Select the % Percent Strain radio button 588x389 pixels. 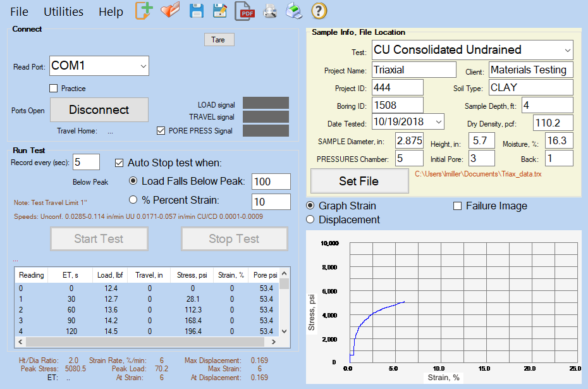click(133, 200)
